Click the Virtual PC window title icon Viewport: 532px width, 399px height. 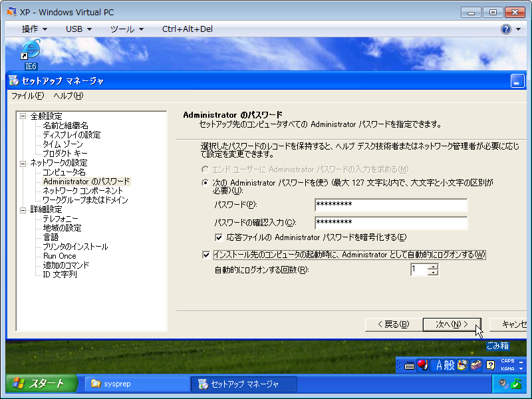[11, 12]
